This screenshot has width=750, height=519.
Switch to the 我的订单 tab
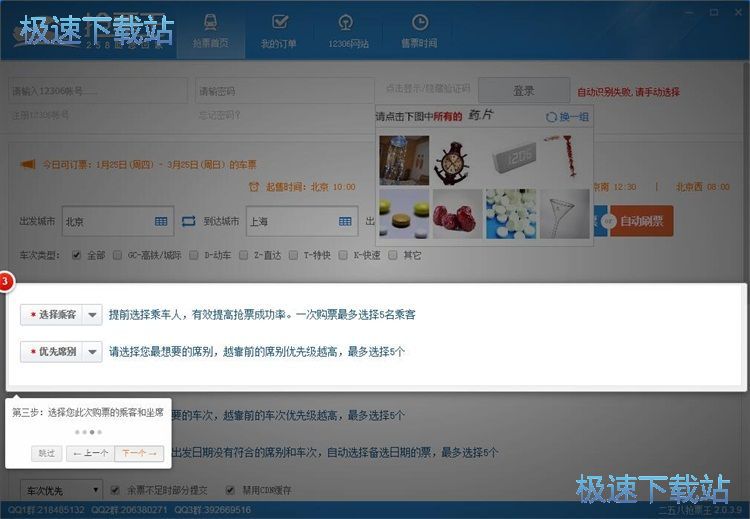[279, 31]
